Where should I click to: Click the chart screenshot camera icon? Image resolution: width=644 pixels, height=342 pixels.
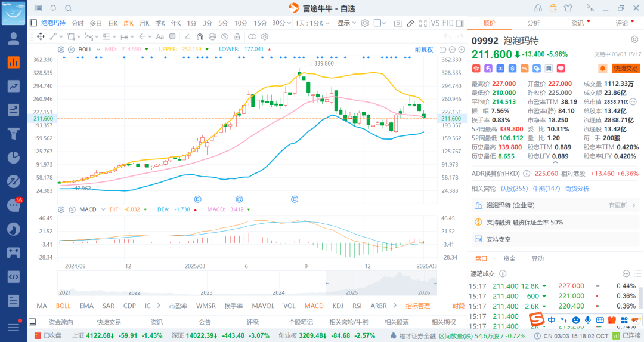coord(398,23)
